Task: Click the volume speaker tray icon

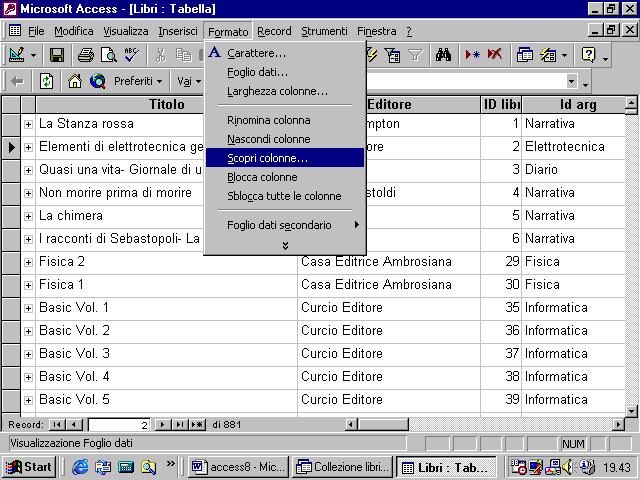Action: click(567, 467)
